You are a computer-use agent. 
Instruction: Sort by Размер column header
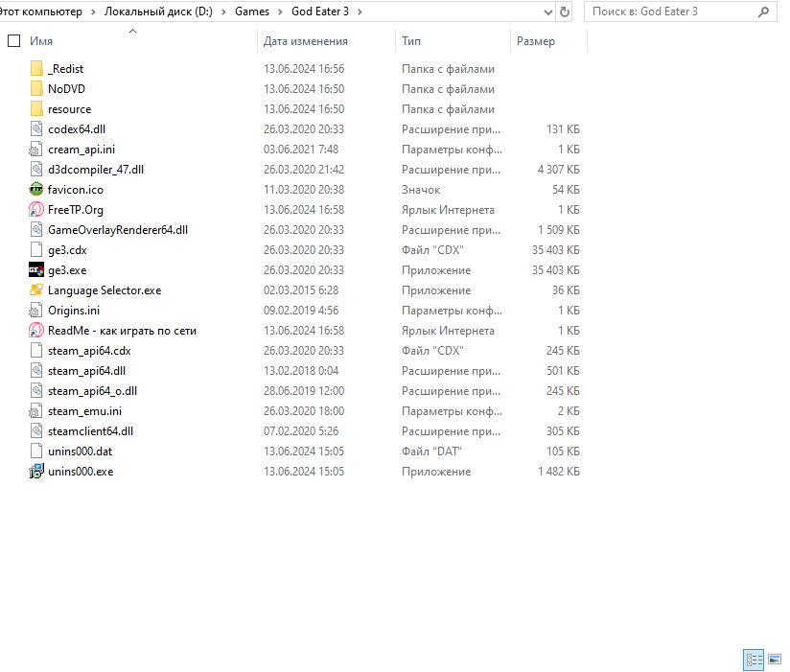coord(536,41)
